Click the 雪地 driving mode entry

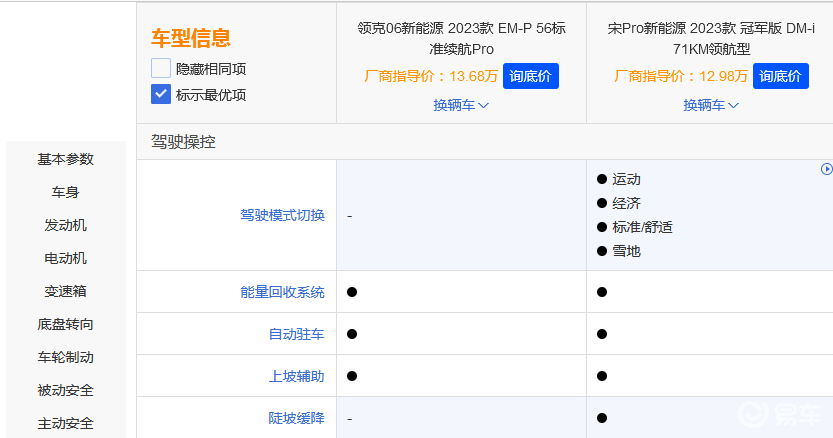(626, 251)
